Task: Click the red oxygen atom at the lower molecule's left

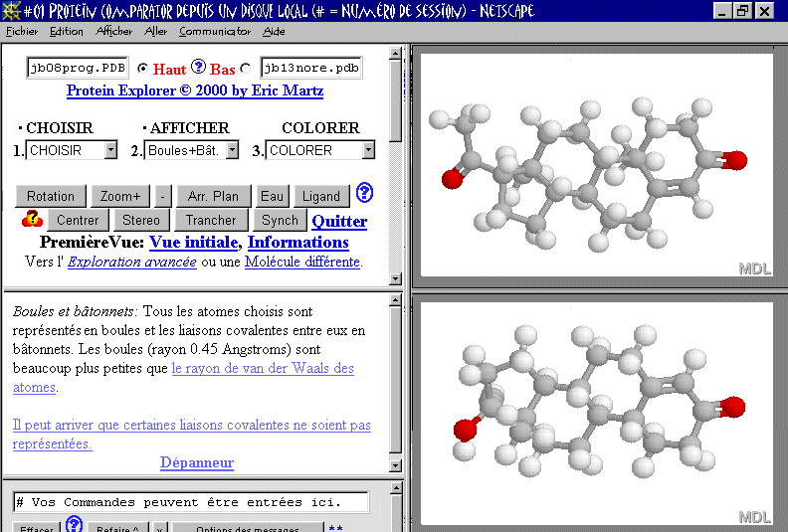Action: point(465,430)
